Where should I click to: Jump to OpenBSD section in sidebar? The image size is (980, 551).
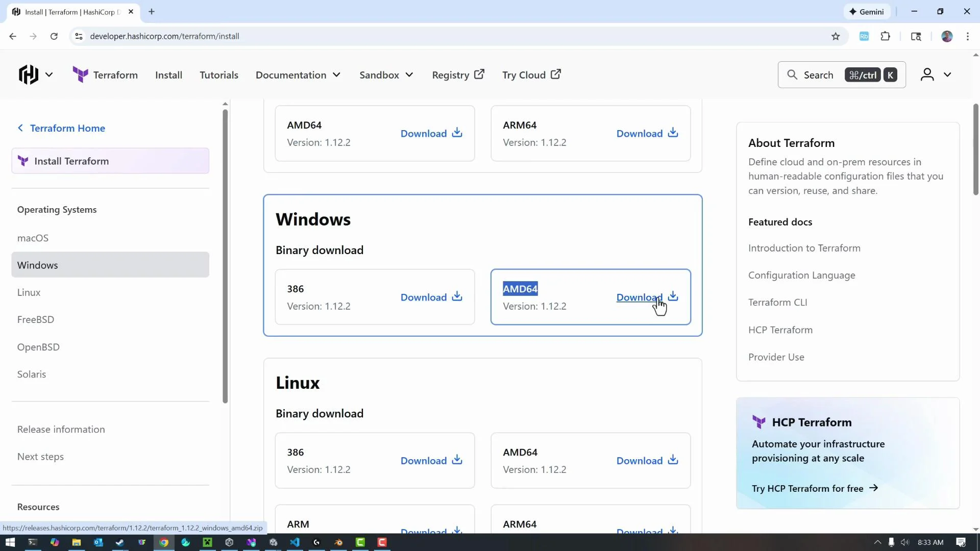tap(38, 347)
